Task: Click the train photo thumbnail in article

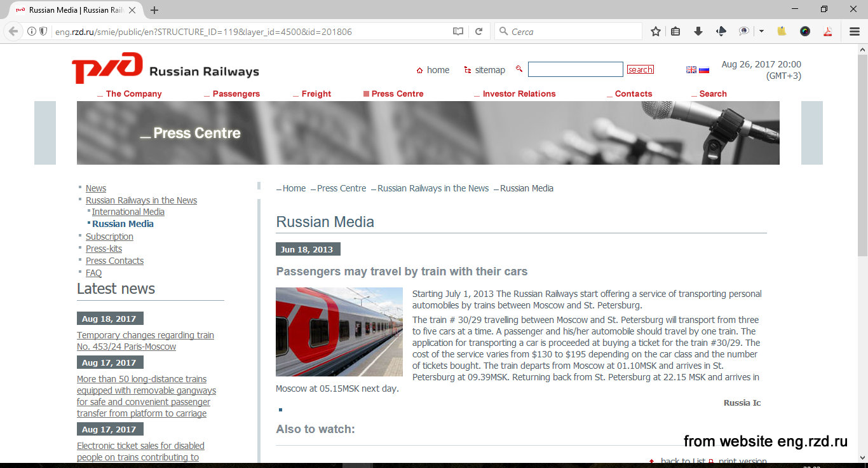Action: [339, 332]
